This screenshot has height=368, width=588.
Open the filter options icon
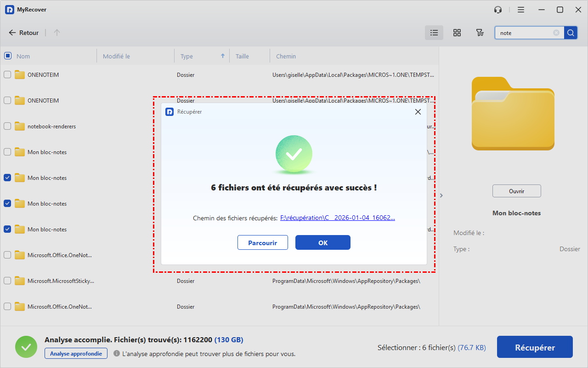(x=480, y=33)
